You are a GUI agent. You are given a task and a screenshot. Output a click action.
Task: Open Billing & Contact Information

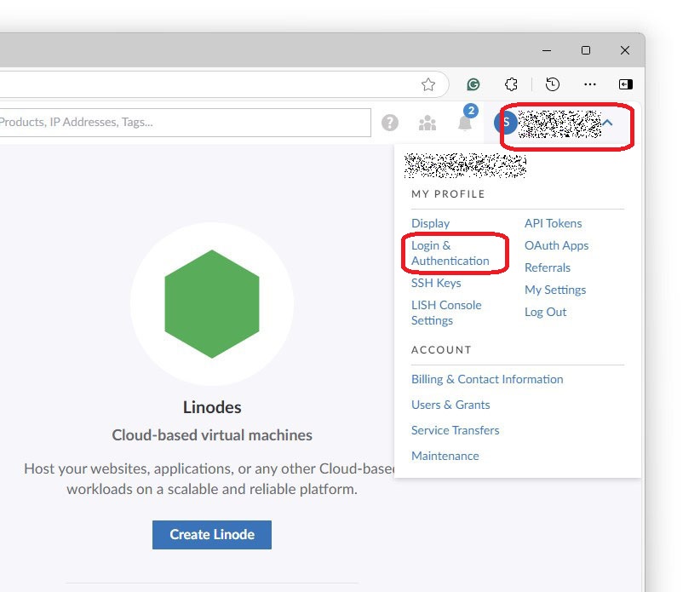click(x=487, y=379)
